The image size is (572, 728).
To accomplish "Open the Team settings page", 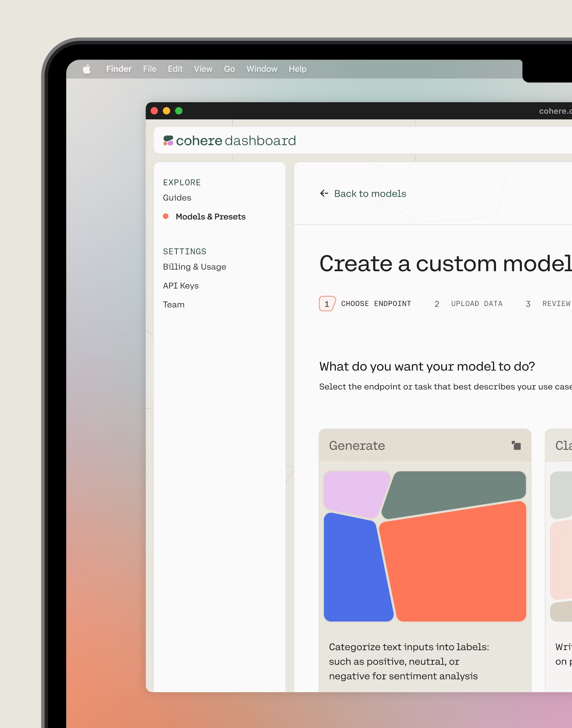I will [x=174, y=305].
